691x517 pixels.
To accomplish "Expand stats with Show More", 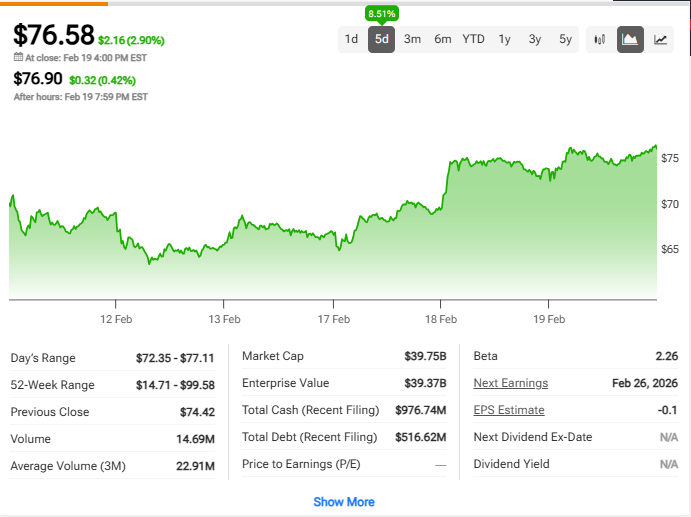I will pos(344,502).
